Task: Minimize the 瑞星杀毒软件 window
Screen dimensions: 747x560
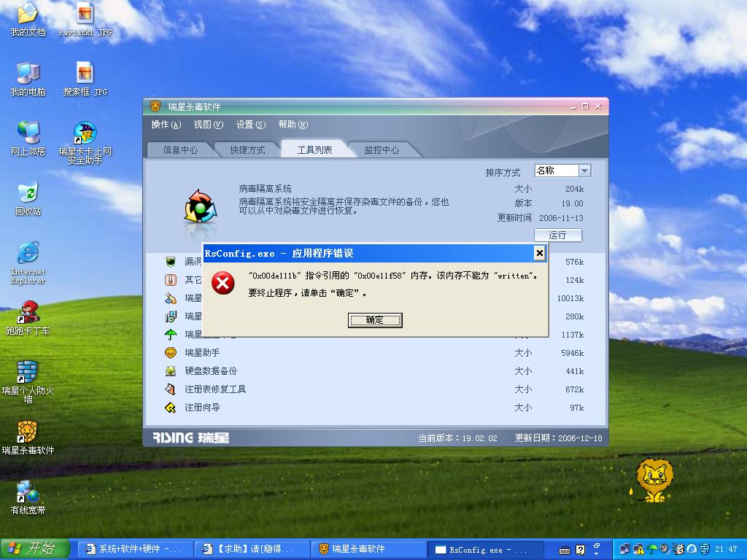Action: pyautogui.click(x=573, y=106)
